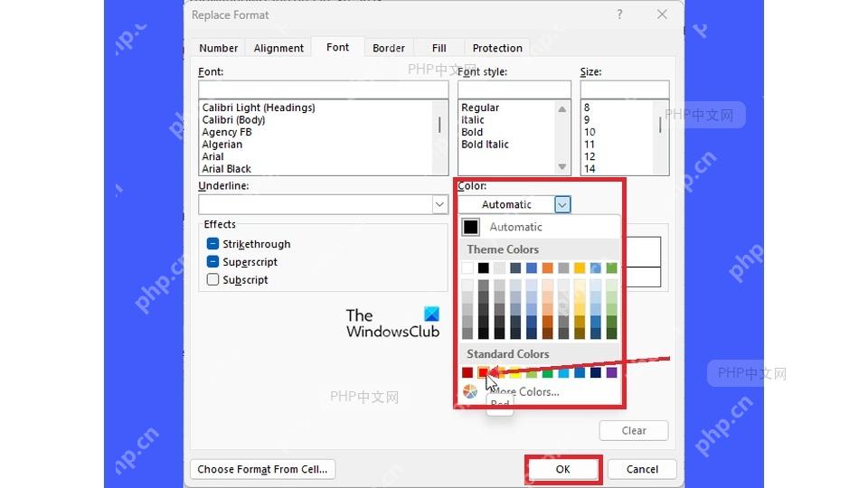Switch to the Protection tab
The height and width of the screenshot is (488, 868).
(497, 48)
